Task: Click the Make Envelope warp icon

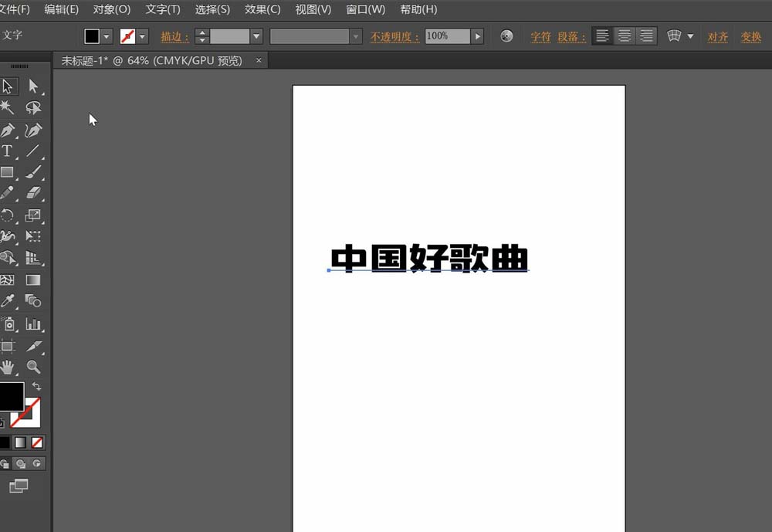Action: [x=674, y=36]
